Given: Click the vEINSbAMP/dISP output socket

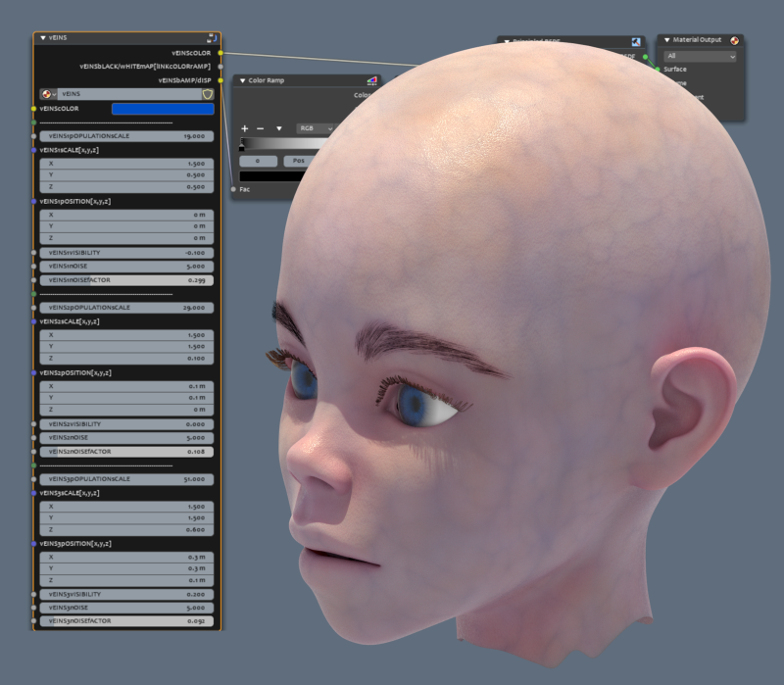Looking at the screenshot, I should (x=220, y=80).
